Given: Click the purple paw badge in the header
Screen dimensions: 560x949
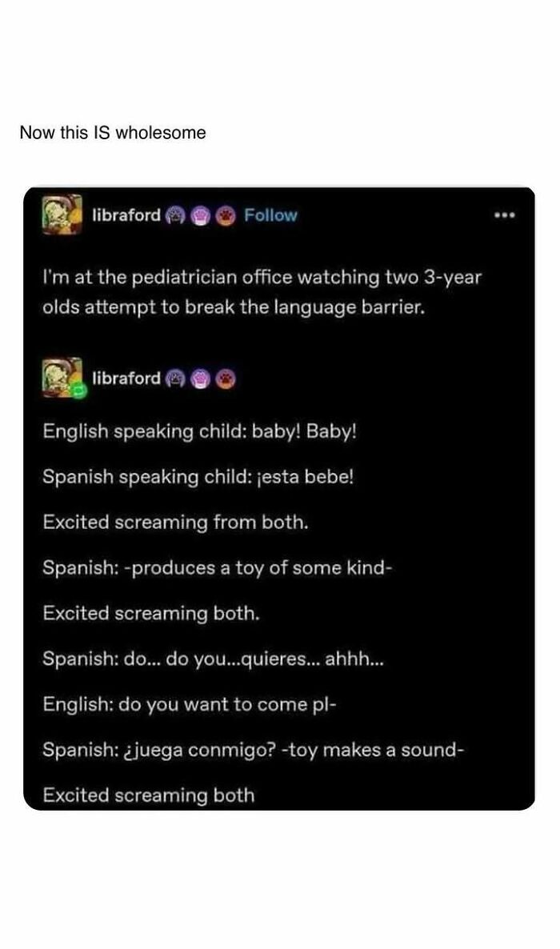Looking at the screenshot, I should coord(202,214).
